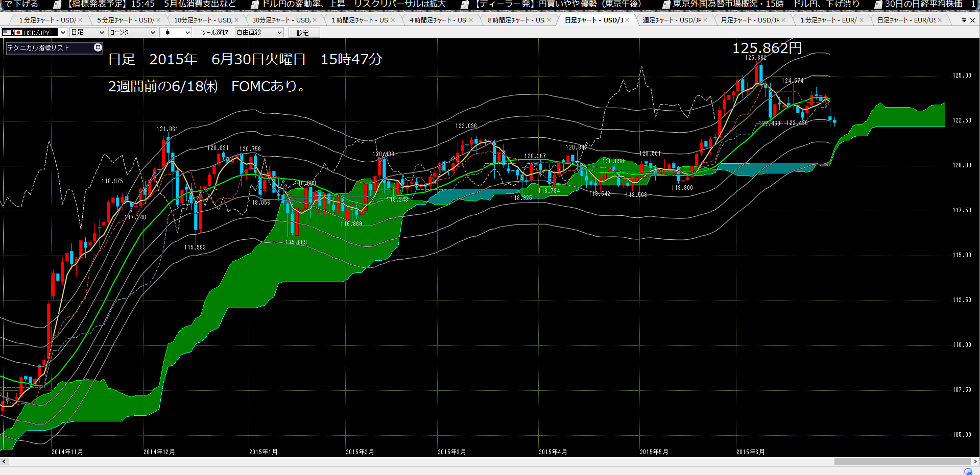Close the 1分足チャート - EUR tab
The width and height of the screenshot is (980, 475).
[x=862, y=20]
